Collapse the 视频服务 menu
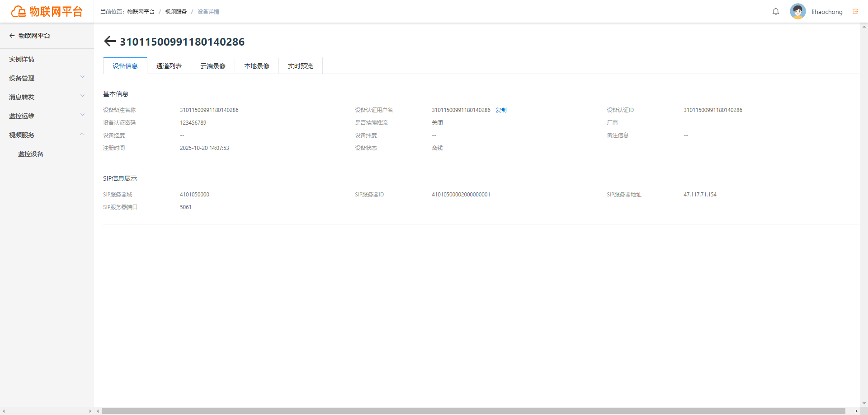The image size is (868, 415). point(47,135)
